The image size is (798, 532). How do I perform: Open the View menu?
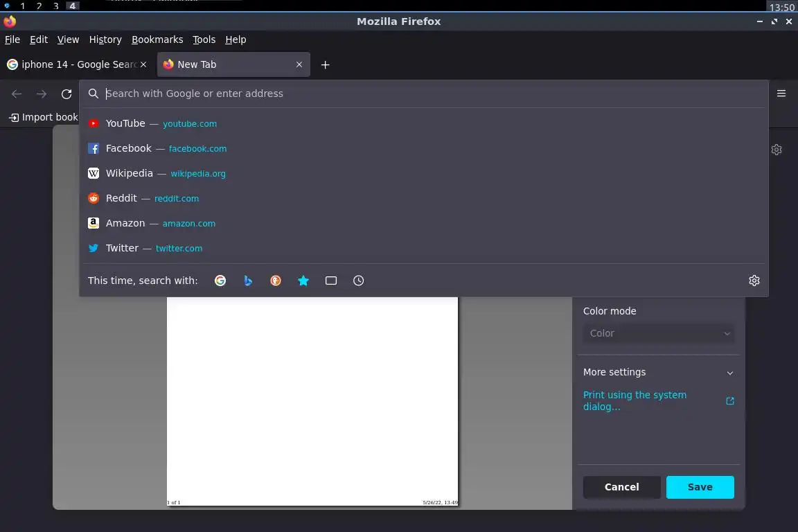click(68, 39)
